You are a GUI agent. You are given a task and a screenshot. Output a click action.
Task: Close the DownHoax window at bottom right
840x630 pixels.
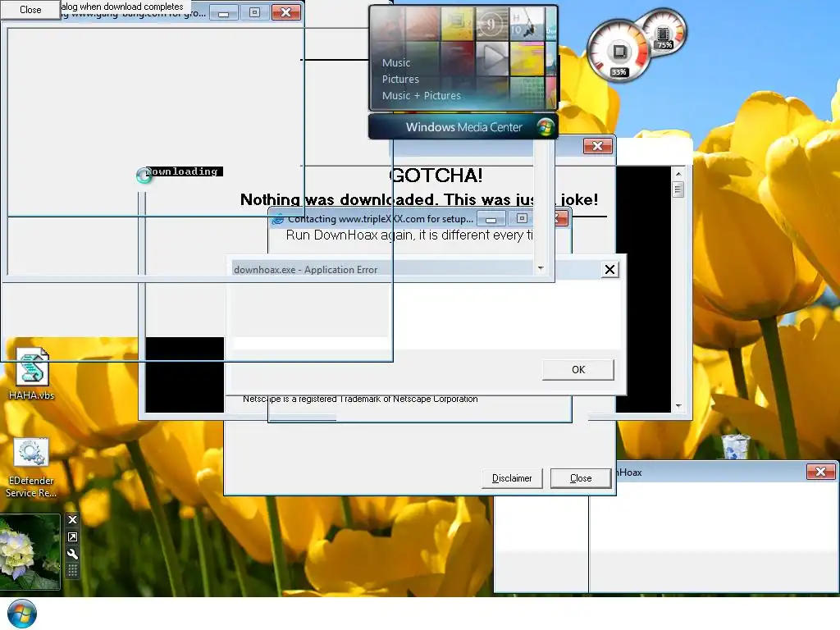[x=820, y=472]
